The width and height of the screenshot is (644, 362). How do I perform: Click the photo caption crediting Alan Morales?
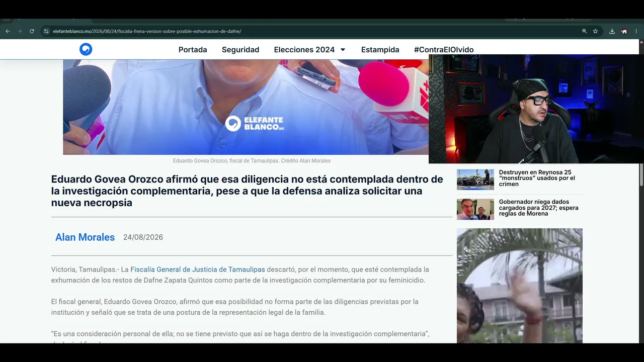point(252,161)
